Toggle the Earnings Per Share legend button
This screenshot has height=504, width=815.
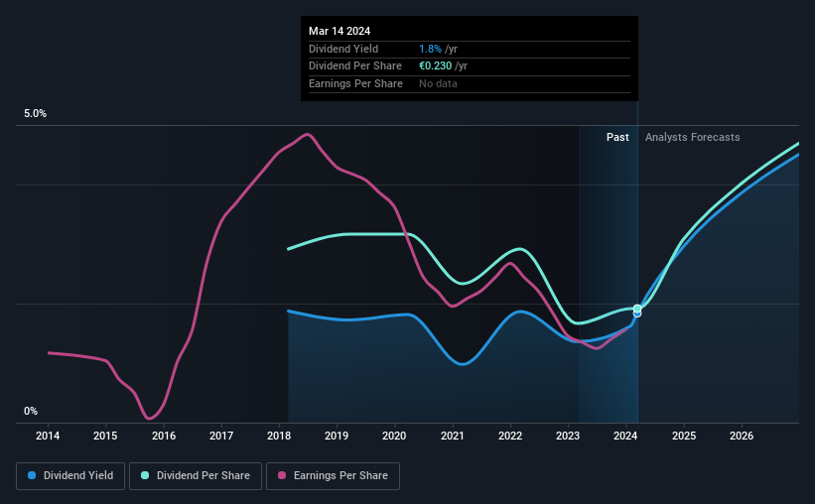pyautogui.click(x=333, y=476)
